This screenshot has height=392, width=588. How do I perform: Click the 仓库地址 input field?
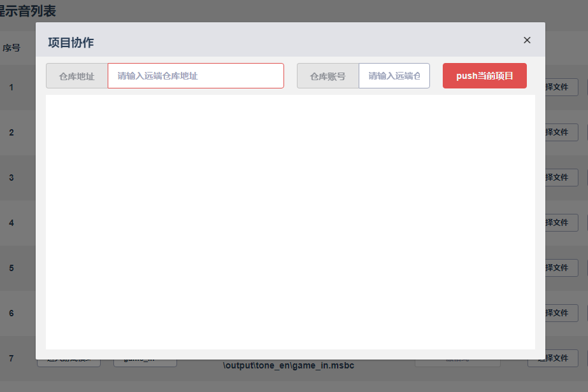pyautogui.click(x=196, y=76)
